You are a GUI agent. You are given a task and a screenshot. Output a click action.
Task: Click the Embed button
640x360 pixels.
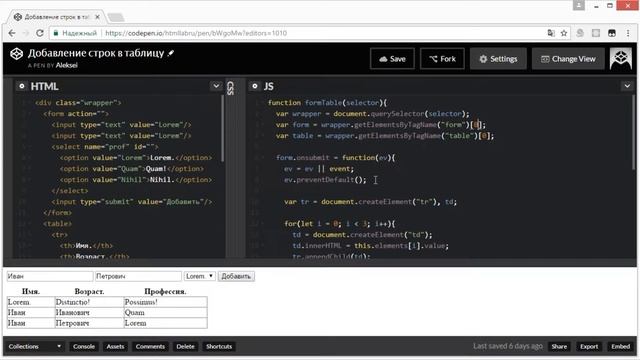[x=620, y=347]
